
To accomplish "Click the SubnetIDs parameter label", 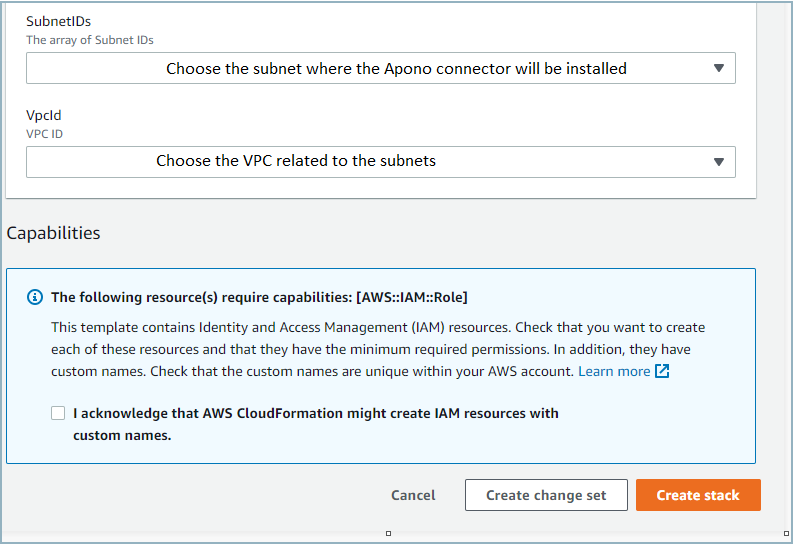I will [x=56, y=21].
